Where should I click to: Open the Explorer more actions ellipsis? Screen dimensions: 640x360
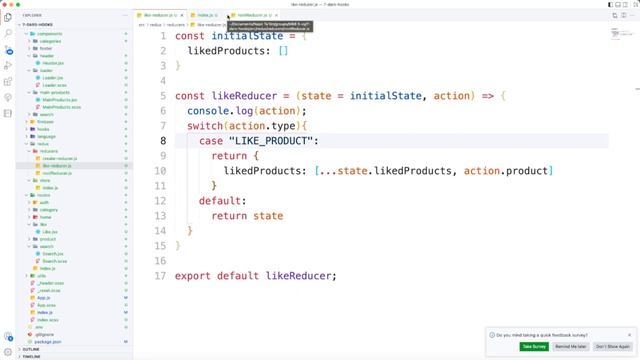125,15
